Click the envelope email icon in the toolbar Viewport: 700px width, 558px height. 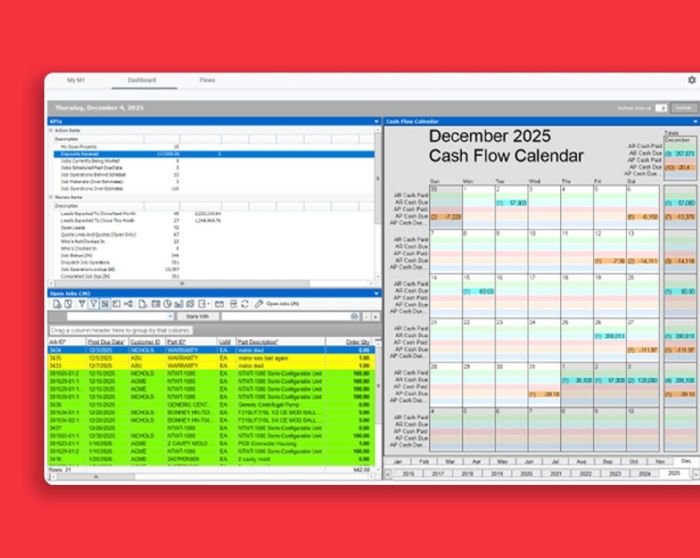pos(219,304)
